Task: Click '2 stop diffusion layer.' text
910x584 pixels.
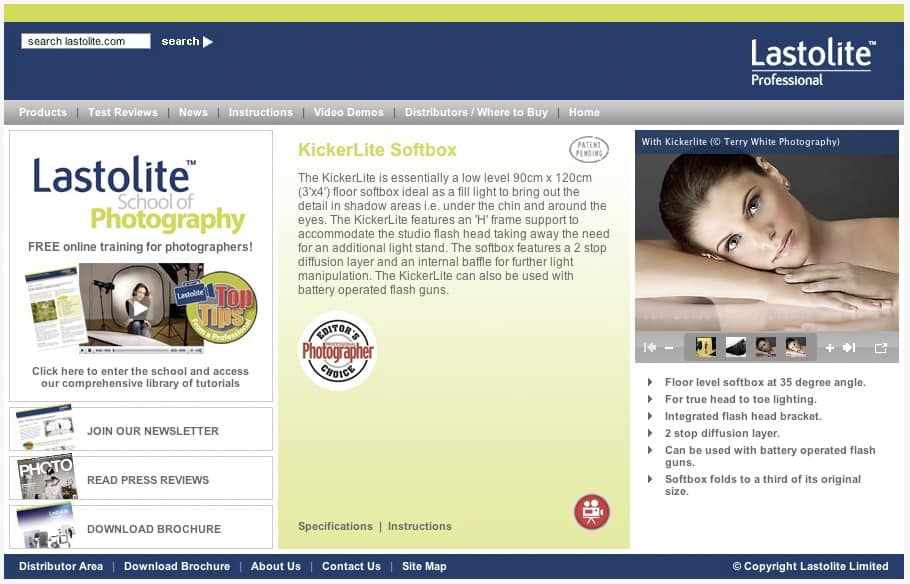Action: point(723,432)
